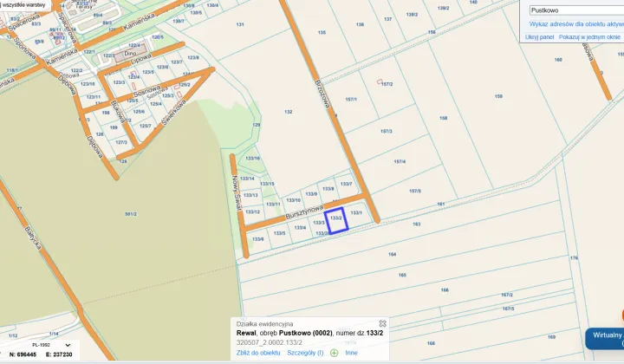Click parcel label 135
The height and width of the screenshot is (364, 624).
(322, 33)
